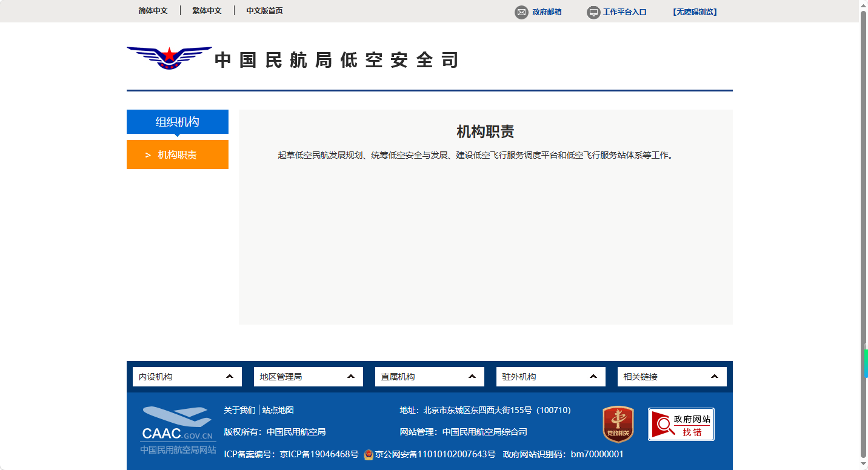Click the 京公网安备11010102007643号 link
Viewport: 868px width, 470px height.
pyautogui.click(x=435, y=454)
